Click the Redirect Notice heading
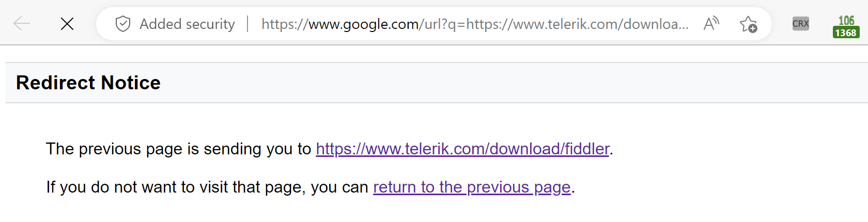This screenshot has width=868, height=222. (x=88, y=83)
